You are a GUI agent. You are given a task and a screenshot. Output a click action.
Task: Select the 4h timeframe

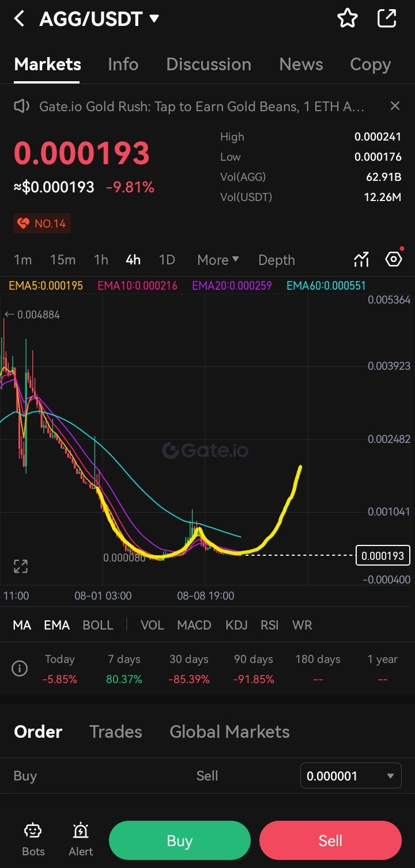[133, 260]
